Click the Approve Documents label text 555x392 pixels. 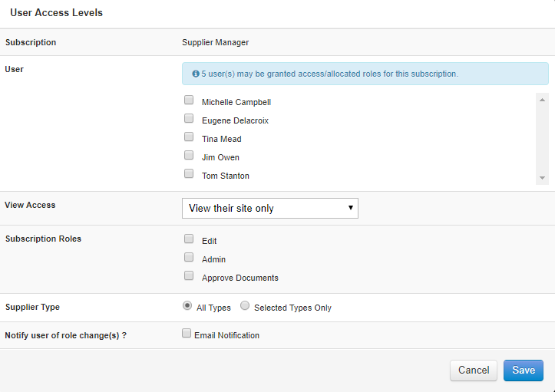(x=240, y=278)
